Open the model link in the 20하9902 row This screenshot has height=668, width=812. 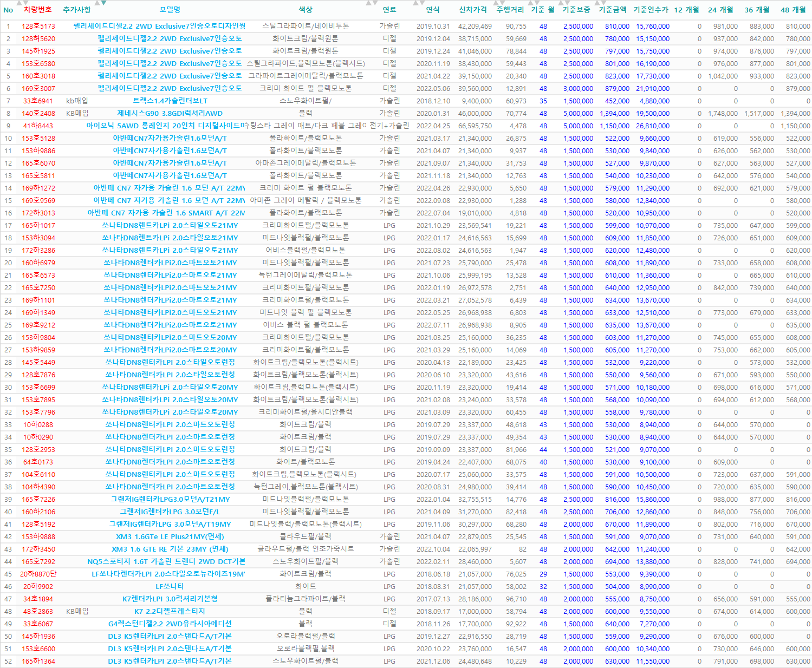tap(170, 586)
